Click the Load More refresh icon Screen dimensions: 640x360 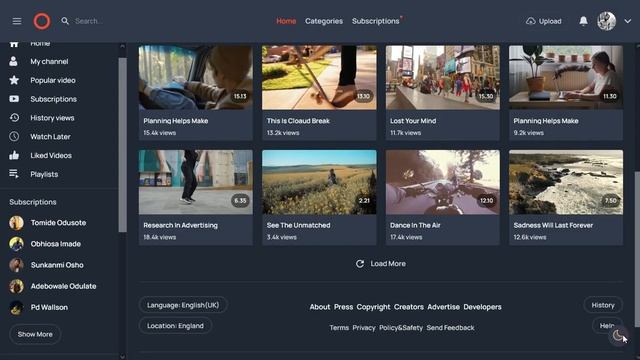click(x=360, y=264)
